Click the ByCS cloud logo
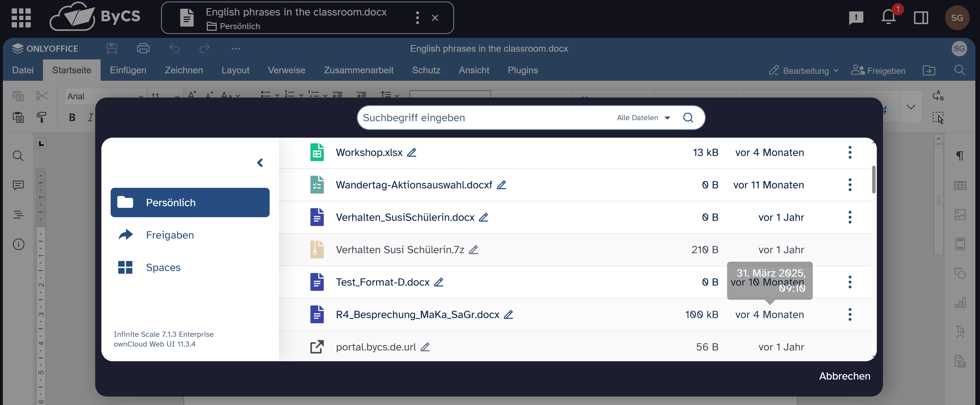Viewport: 980px width, 405px height. click(x=95, y=17)
